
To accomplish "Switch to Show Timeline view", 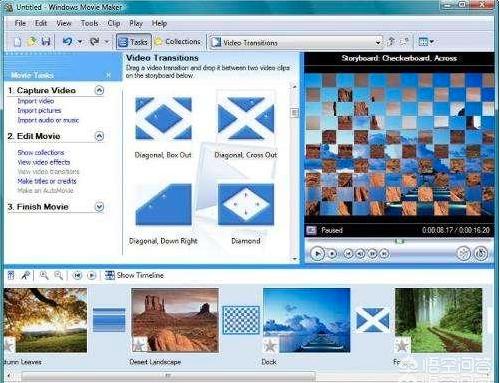I will [x=135, y=275].
